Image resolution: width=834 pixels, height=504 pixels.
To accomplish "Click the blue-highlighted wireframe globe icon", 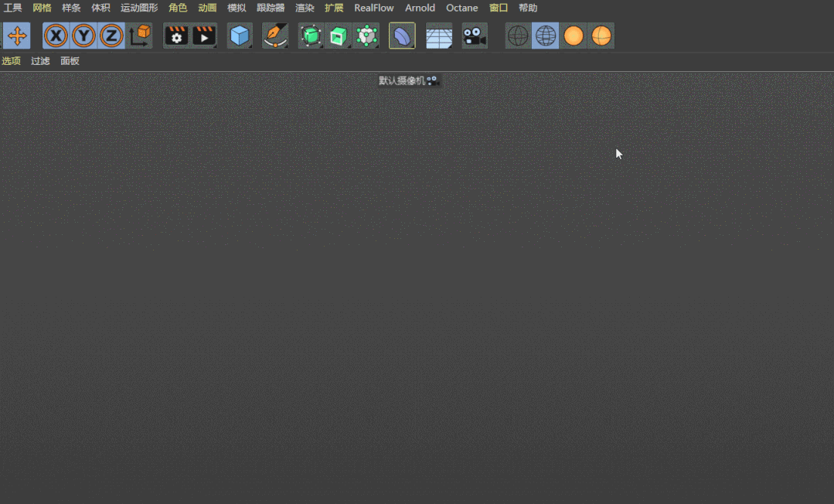I will [546, 36].
